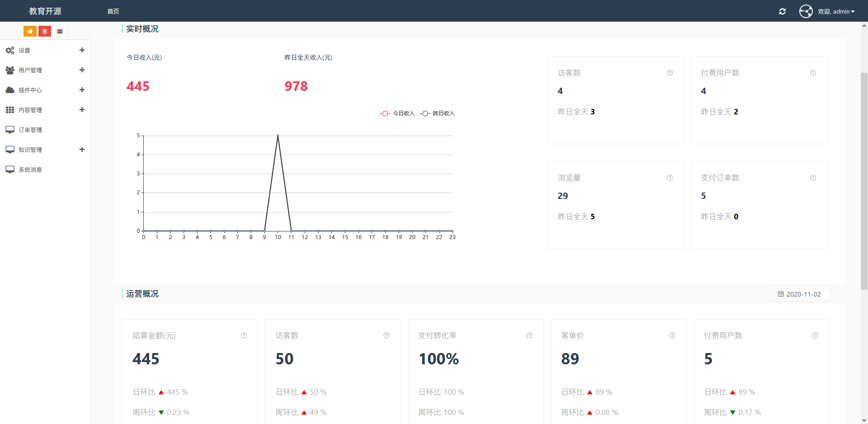Open the 系统消息 sidebar item
This screenshot has width=868, height=424.
pyautogui.click(x=45, y=170)
